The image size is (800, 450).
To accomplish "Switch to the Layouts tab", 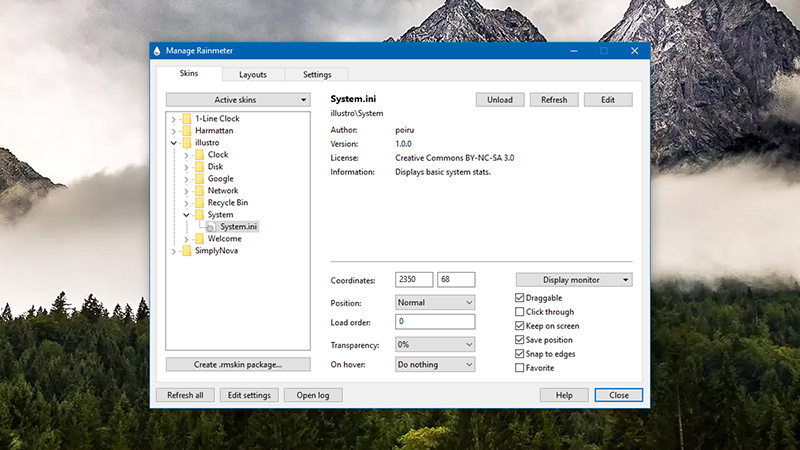I will tap(253, 74).
